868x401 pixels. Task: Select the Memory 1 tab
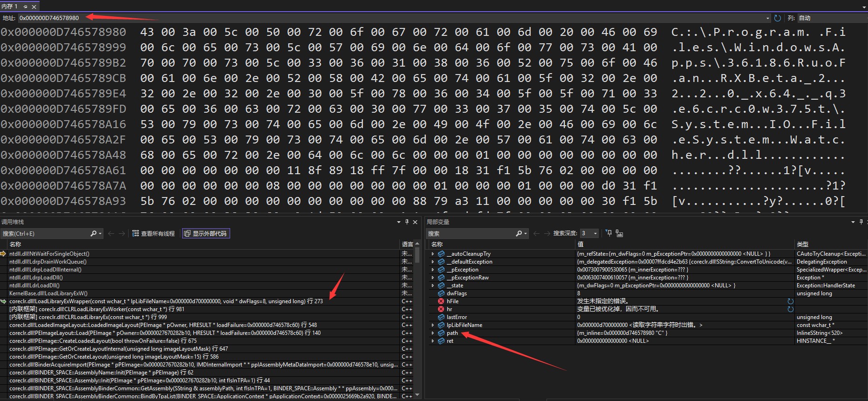point(9,7)
